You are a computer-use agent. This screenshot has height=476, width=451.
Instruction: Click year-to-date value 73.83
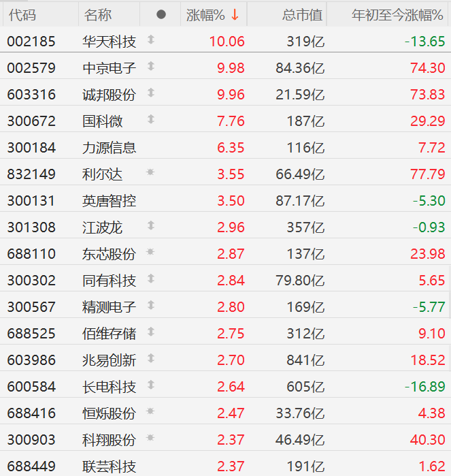[428, 95]
